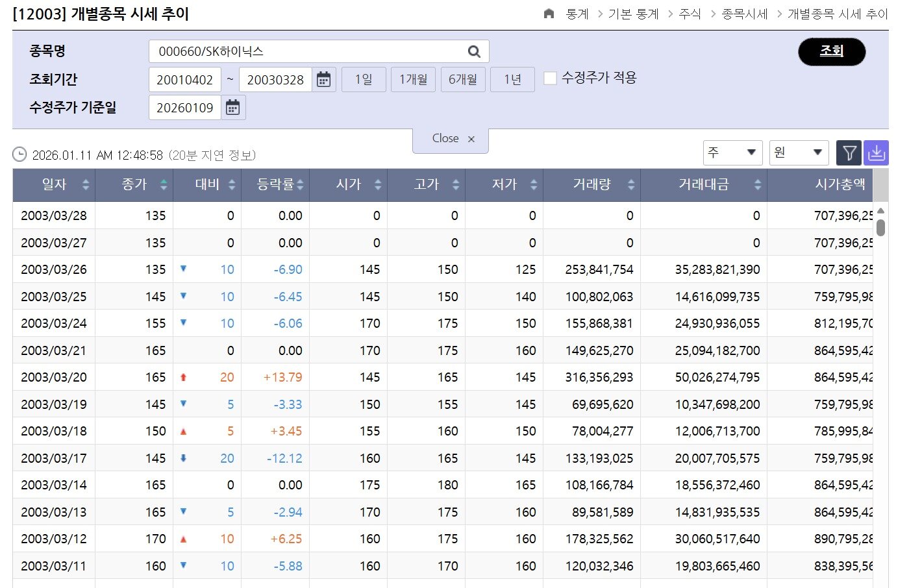Select the 6개월 period option

click(462, 80)
